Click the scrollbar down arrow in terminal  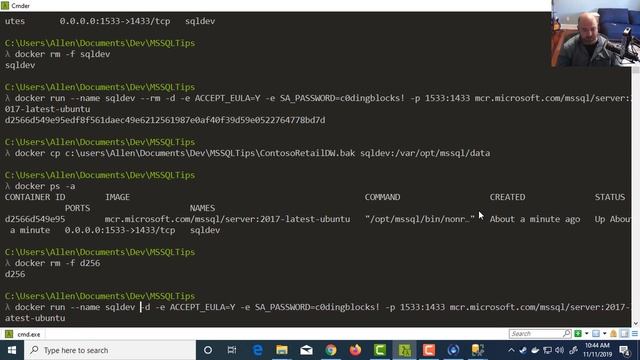636,323
